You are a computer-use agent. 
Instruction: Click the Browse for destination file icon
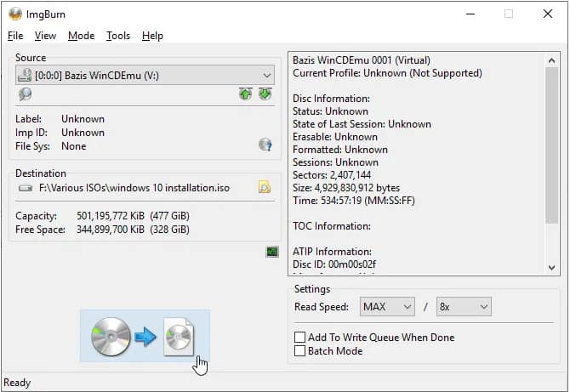click(x=265, y=187)
